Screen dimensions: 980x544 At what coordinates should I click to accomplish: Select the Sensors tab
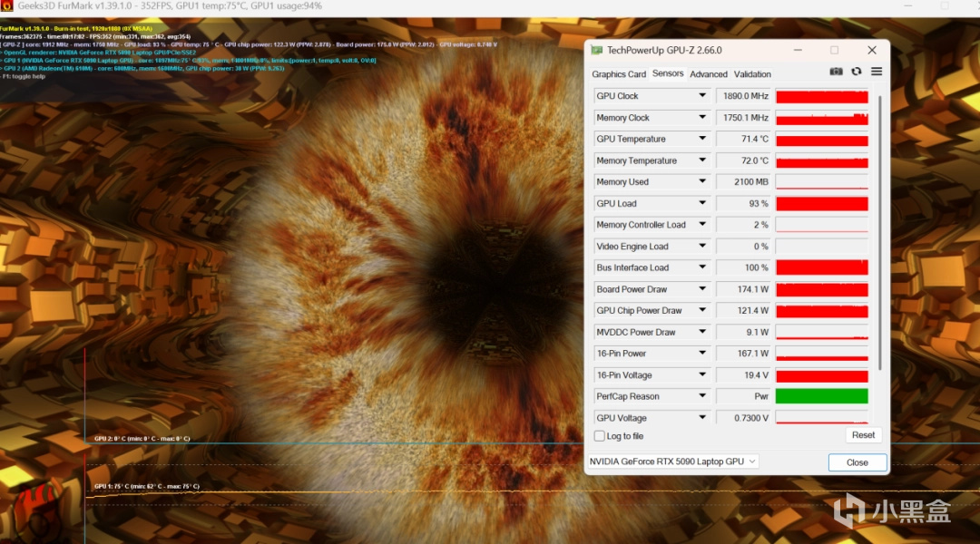[668, 73]
